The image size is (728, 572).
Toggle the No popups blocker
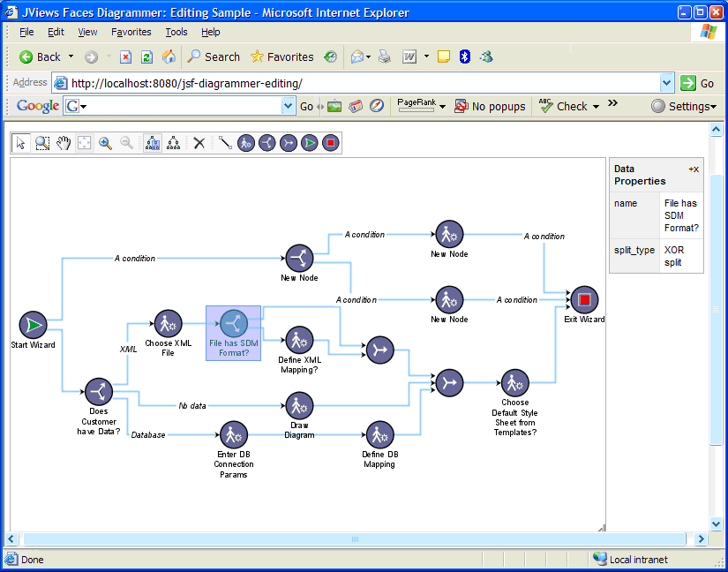pyautogui.click(x=490, y=106)
